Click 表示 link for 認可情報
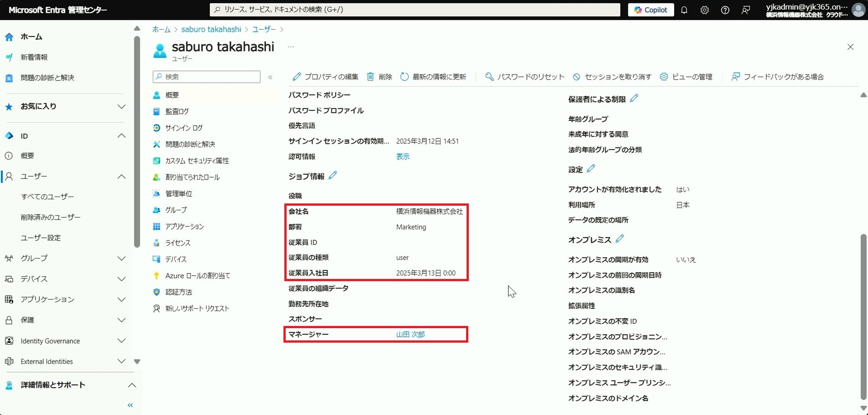This screenshot has height=415, width=868. pos(402,156)
